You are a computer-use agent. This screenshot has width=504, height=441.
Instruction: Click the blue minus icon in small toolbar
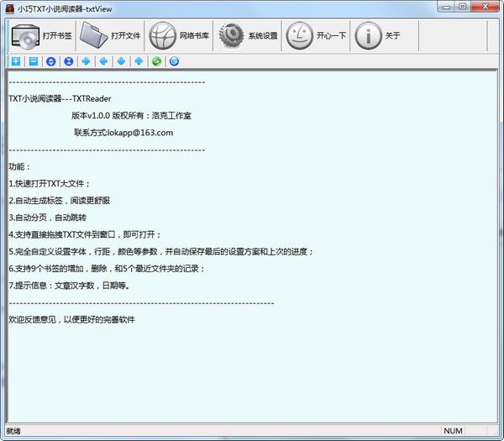33,61
